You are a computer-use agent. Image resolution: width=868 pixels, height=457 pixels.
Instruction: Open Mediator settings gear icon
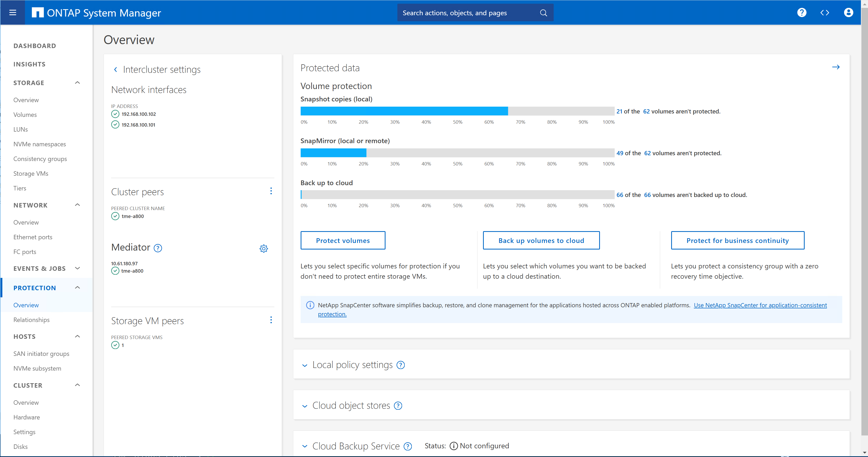264,248
